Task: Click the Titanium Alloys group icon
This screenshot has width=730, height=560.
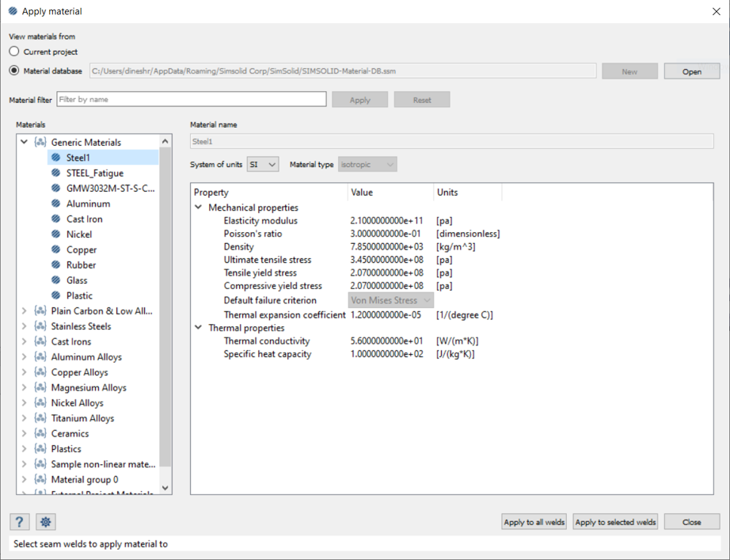Action: 40,418
